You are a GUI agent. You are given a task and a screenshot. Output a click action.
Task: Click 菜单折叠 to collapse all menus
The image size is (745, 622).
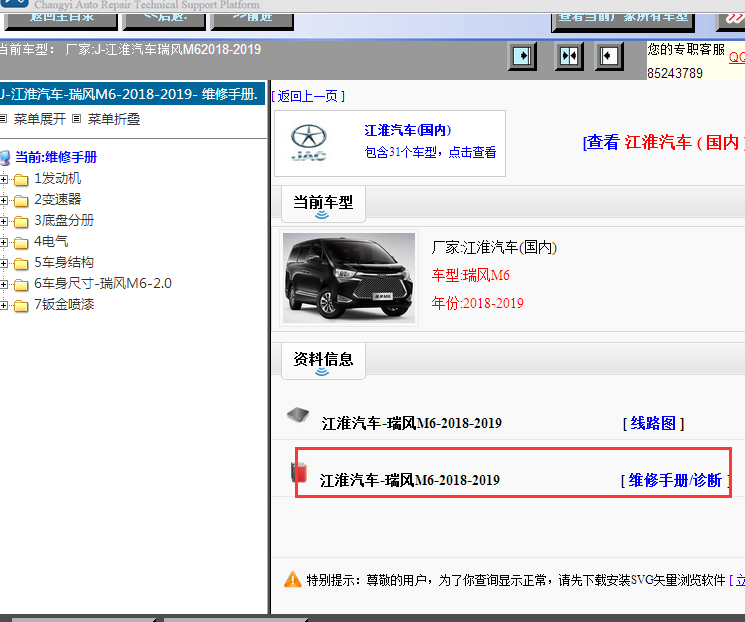click(x=114, y=119)
